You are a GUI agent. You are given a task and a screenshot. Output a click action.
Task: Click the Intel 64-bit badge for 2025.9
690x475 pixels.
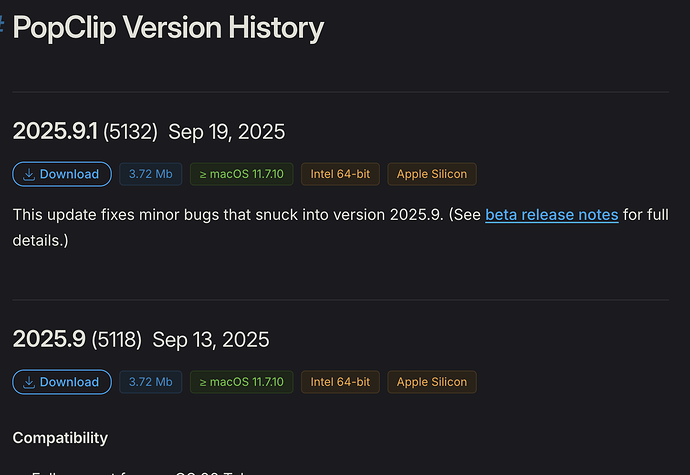point(340,382)
